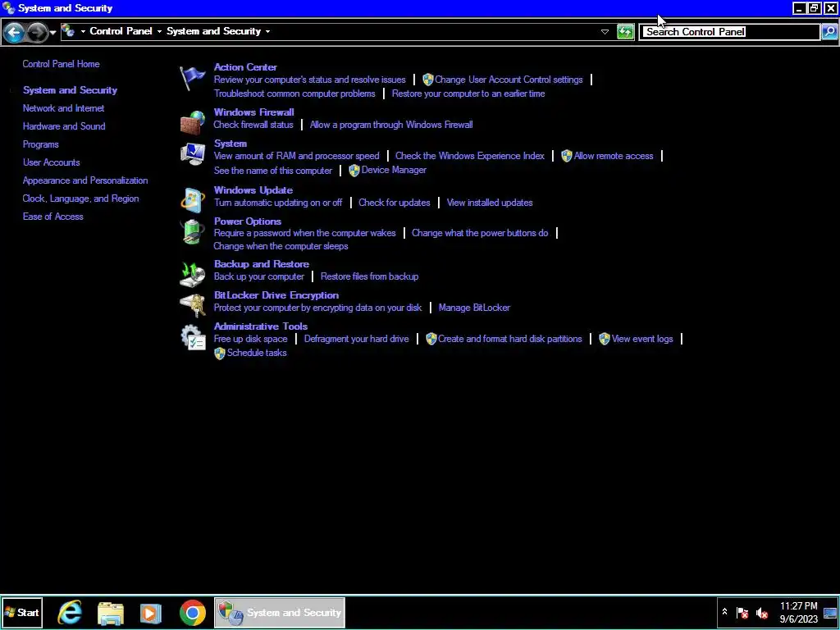Select Restore files from backup
This screenshot has height=630, width=840.
370,276
